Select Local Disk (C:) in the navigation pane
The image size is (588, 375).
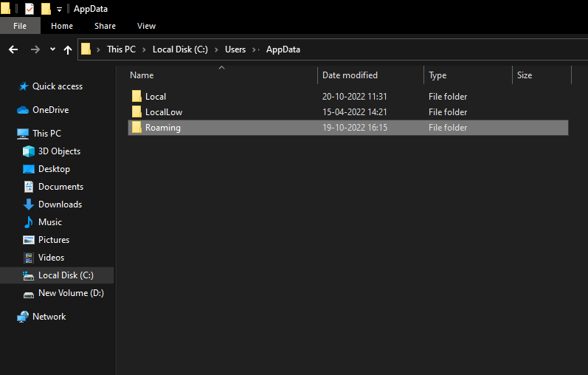point(66,275)
